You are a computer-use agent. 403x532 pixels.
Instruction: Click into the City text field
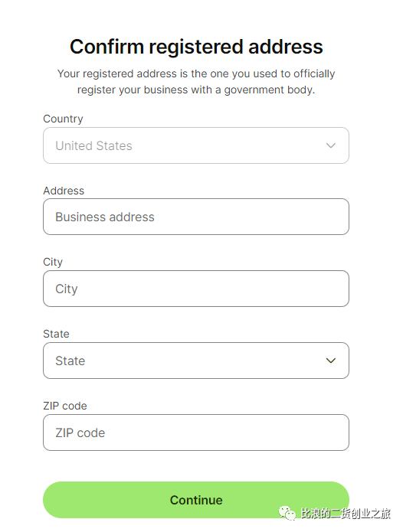coord(196,289)
